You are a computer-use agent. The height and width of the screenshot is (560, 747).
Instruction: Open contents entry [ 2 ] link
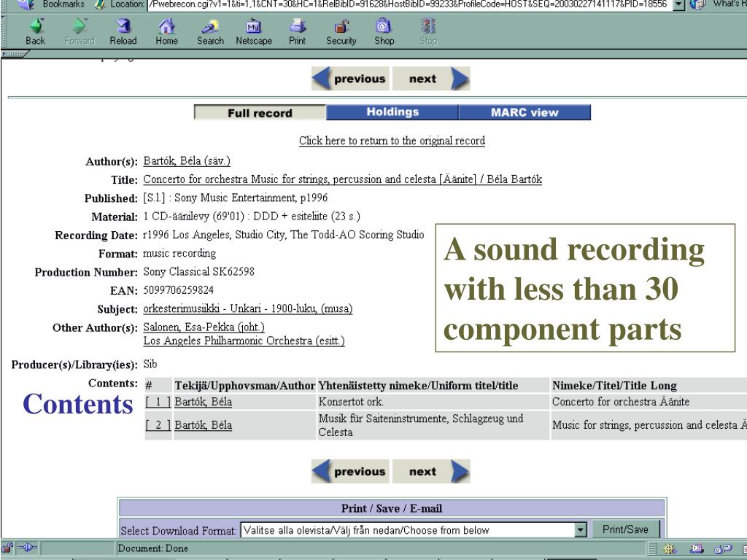pos(158,425)
